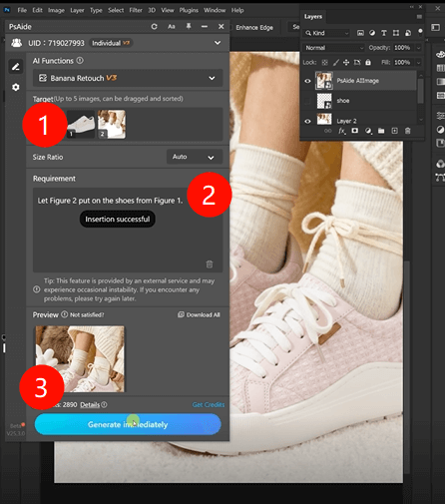The image size is (445, 504).
Task: Select the Layers panel tab
Action: click(313, 17)
